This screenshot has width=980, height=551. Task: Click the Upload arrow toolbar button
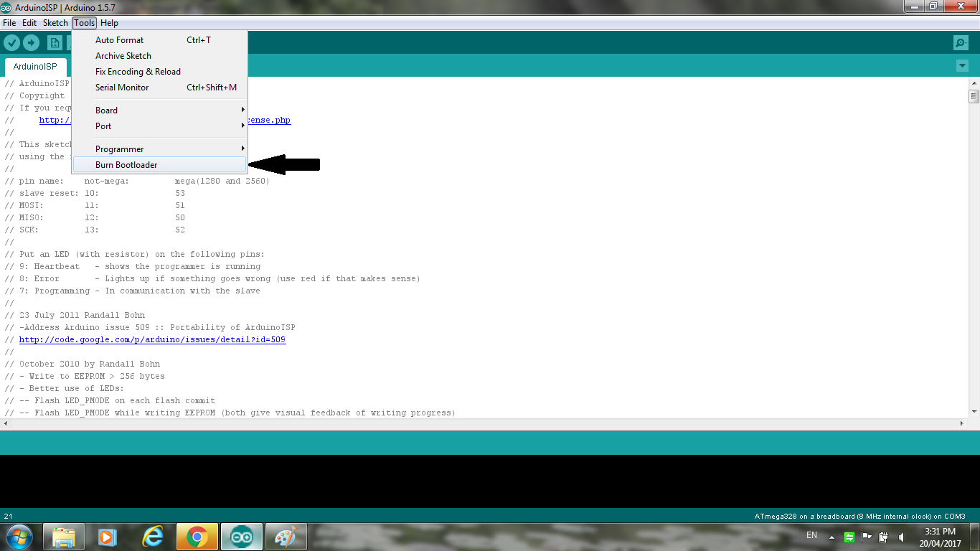click(x=31, y=43)
